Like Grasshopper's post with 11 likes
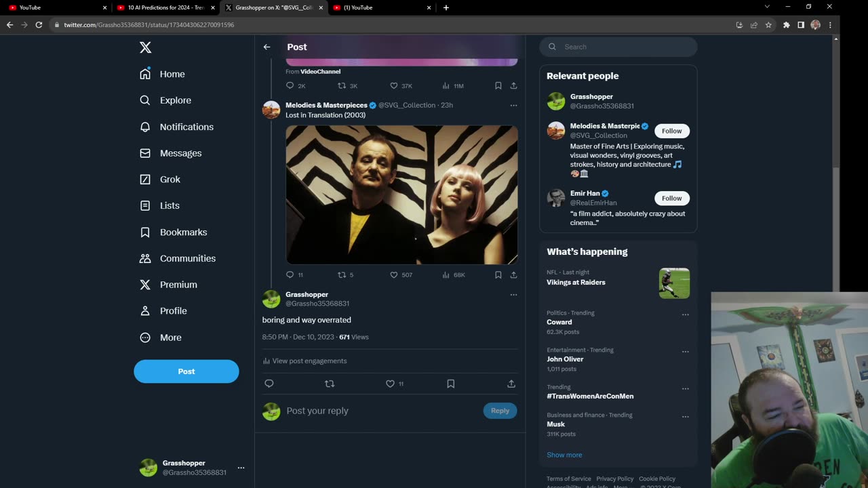868x488 pixels. pos(390,384)
